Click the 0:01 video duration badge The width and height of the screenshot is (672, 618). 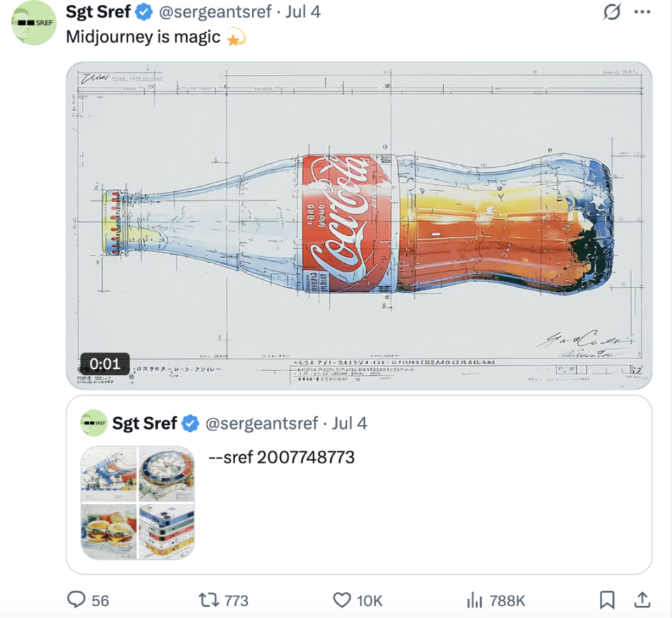tap(105, 364)
